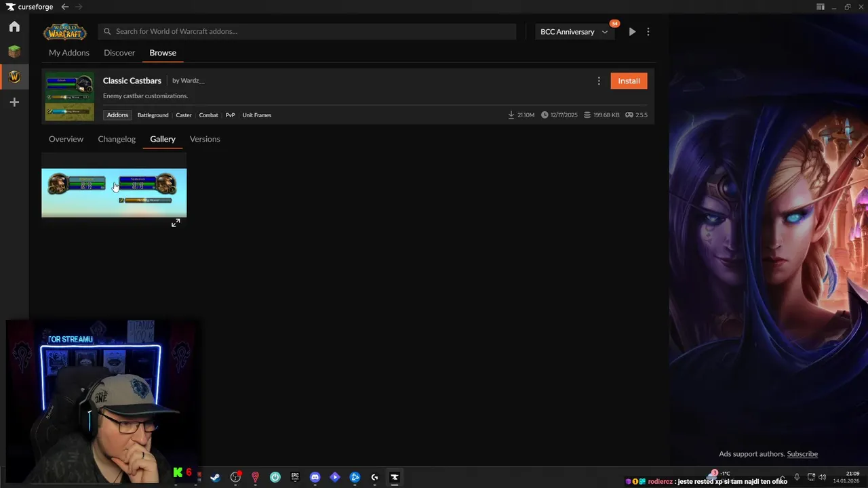Open the Overview tab
The height and width of the screenshot is (488, 868).
[66, 139]
